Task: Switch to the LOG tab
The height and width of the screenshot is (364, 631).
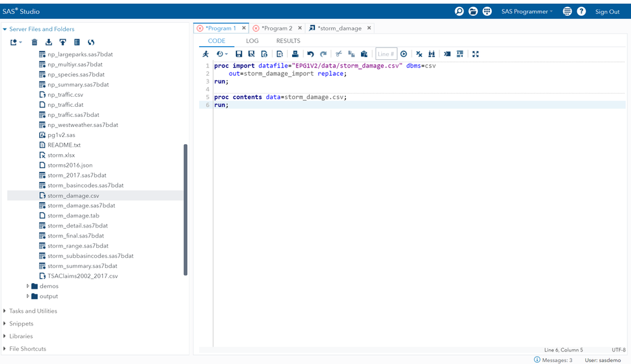Action: pyautogui.click(x=252, y=41)
